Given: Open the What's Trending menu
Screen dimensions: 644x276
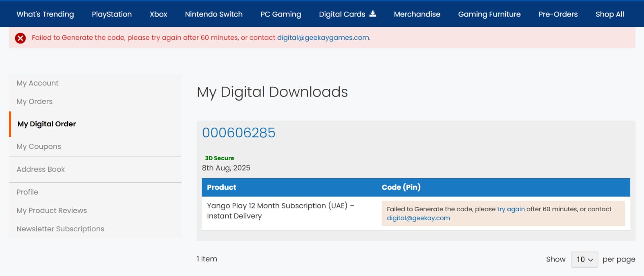Looking at the screenshot, I should 45,14.
